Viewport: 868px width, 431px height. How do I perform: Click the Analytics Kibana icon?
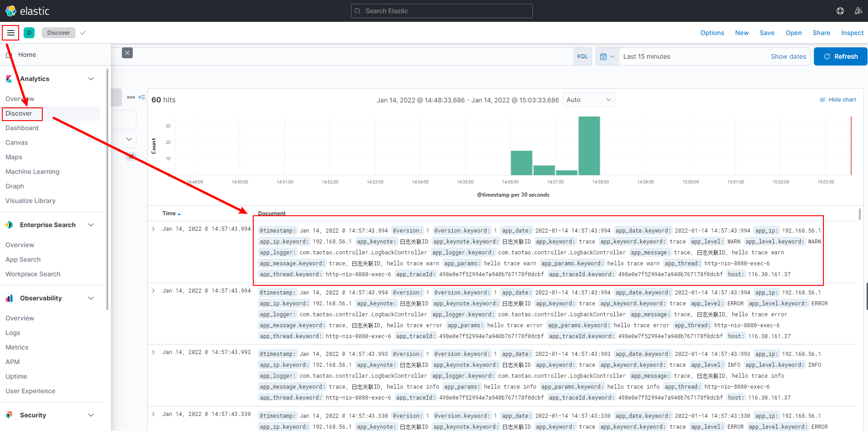[9, 79]
